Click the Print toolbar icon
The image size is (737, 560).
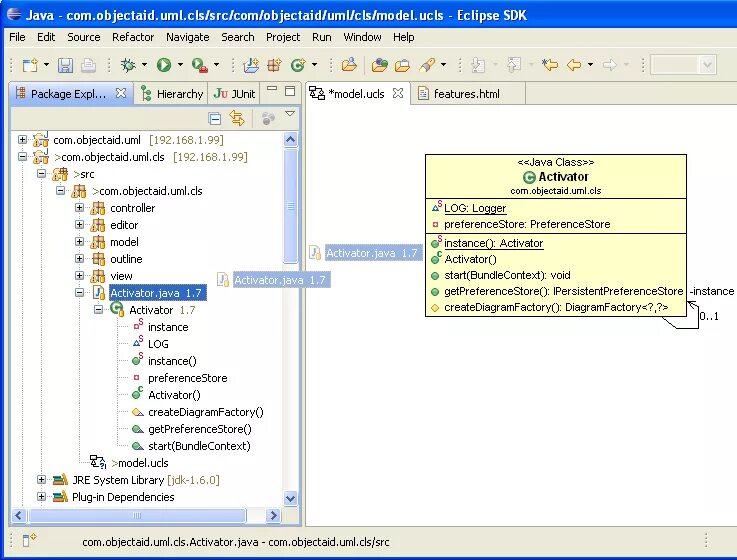[x=88, y=65]
